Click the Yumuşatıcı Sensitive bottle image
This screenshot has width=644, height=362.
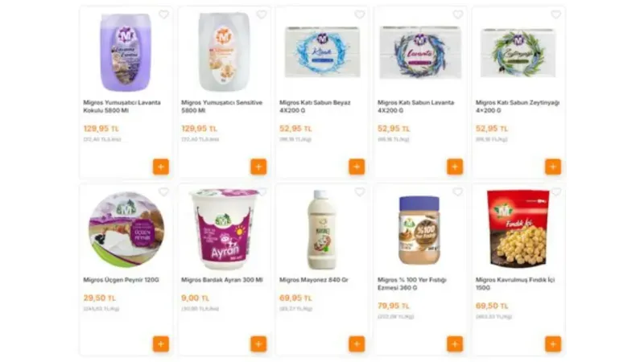point(224,51)
